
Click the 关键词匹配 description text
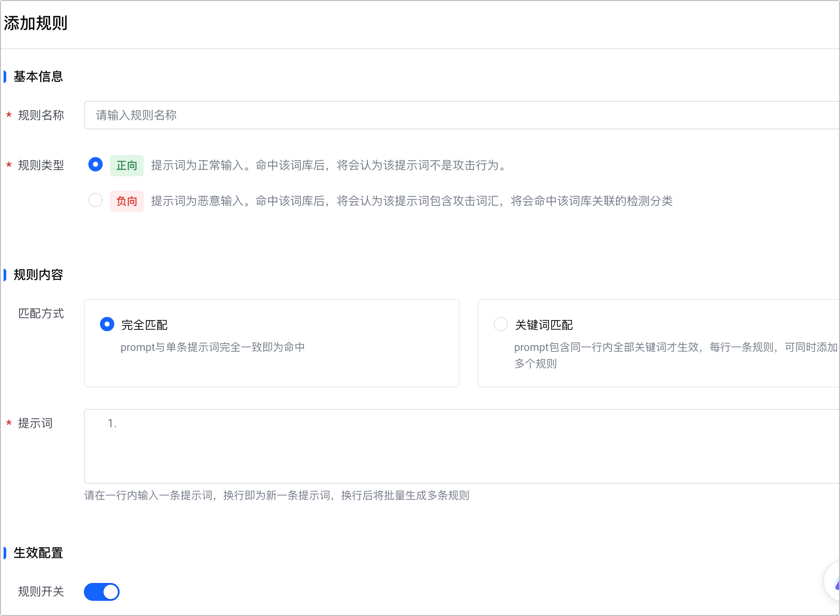click(676, 355)
